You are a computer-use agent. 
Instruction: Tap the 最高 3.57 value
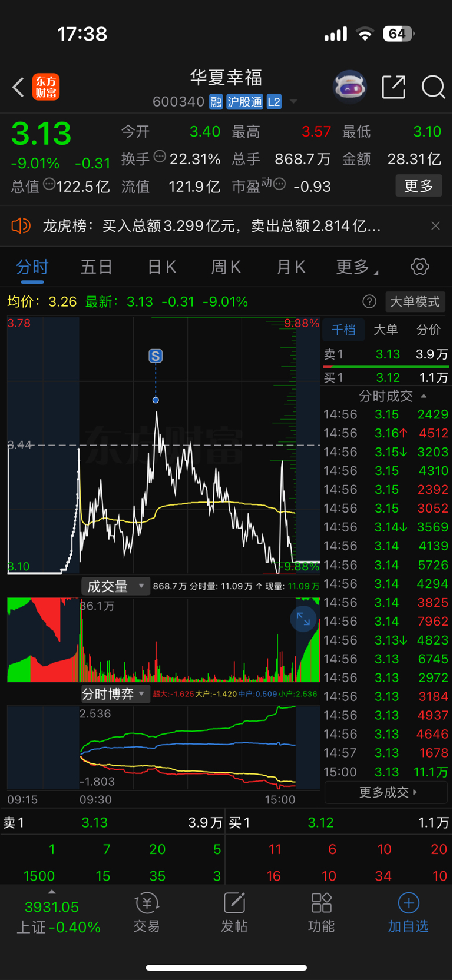point(316,131)
